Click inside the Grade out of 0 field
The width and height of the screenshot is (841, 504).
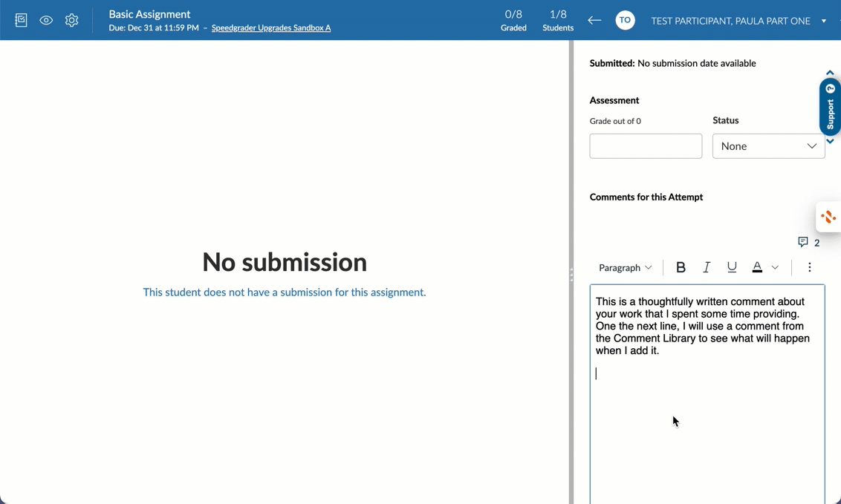645,145
